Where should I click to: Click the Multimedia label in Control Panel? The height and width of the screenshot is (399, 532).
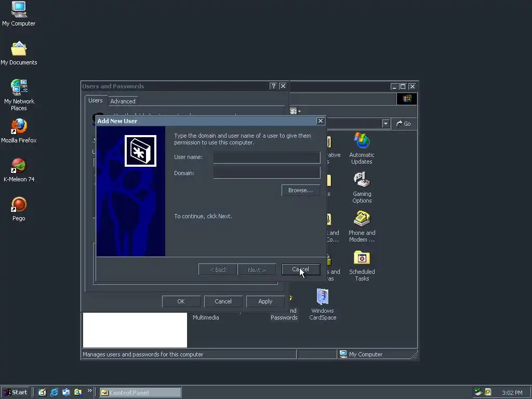click(x=206, y=317)
